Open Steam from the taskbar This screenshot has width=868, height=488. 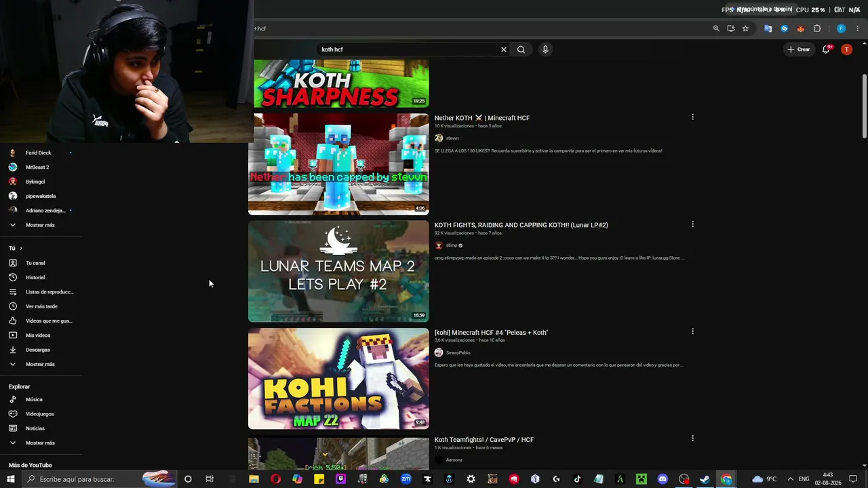point(705,479)
